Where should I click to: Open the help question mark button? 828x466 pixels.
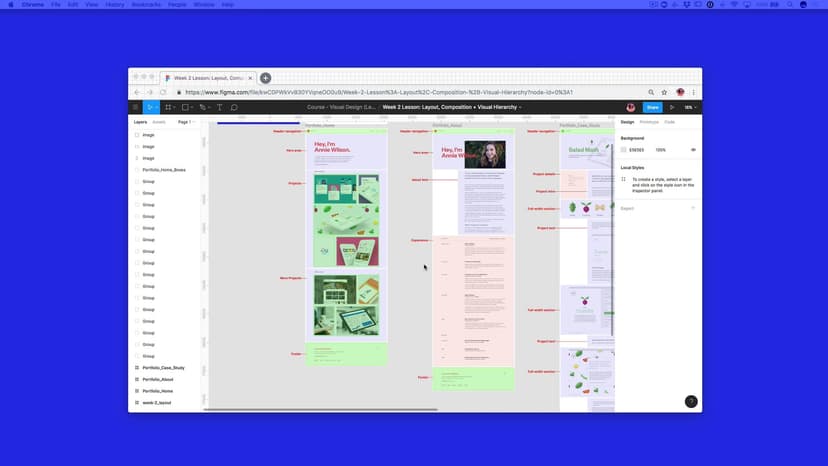click(x=690, y=401)
